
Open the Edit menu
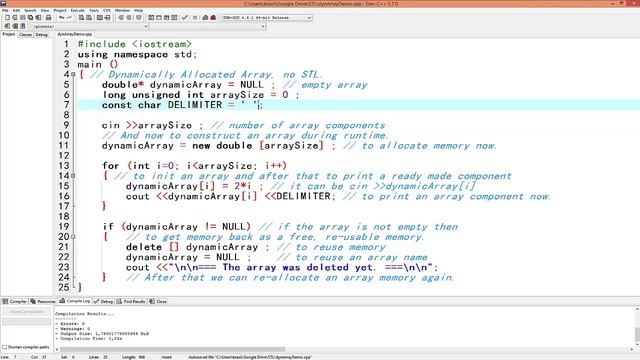pyautogui.click(x=16, y=10)
